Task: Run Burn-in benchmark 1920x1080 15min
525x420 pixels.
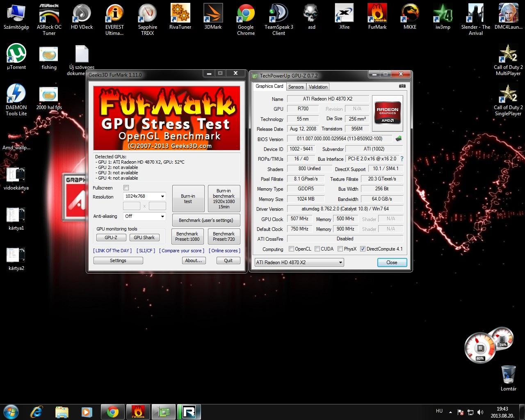Action: pyautogui.click(x=224, y=199)
